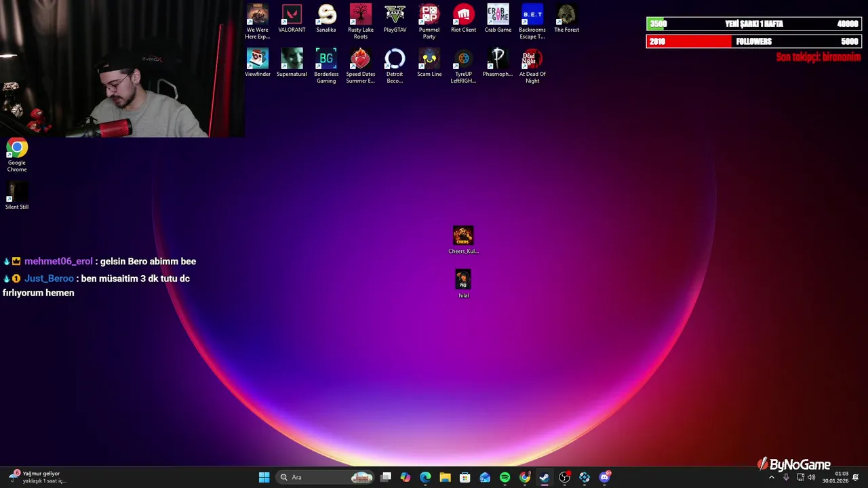This screenshot has width=868, height=488.
Task: Open the clock showing 01:03
Action: tap(835, 477)
